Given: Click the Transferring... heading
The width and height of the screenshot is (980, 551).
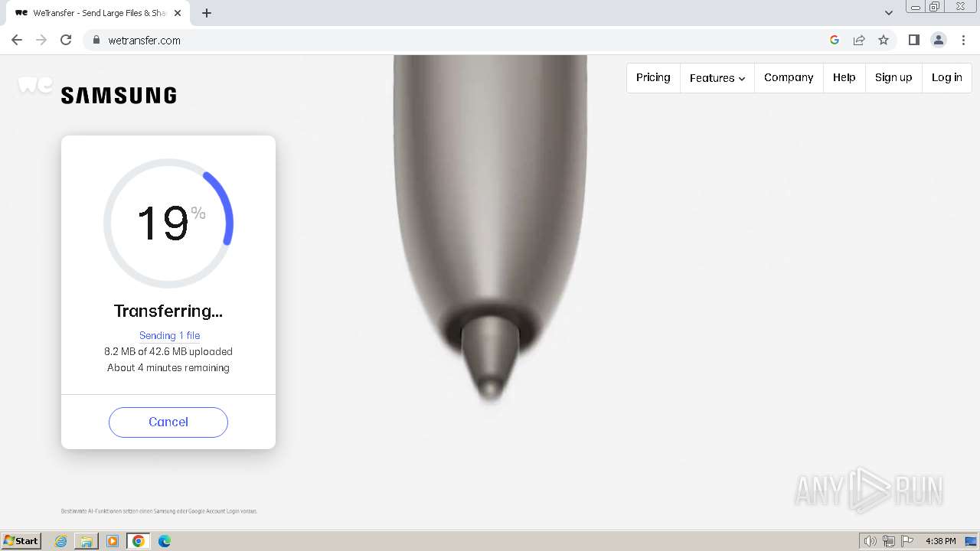Looking at the screenshot, I should pos(168,311).
